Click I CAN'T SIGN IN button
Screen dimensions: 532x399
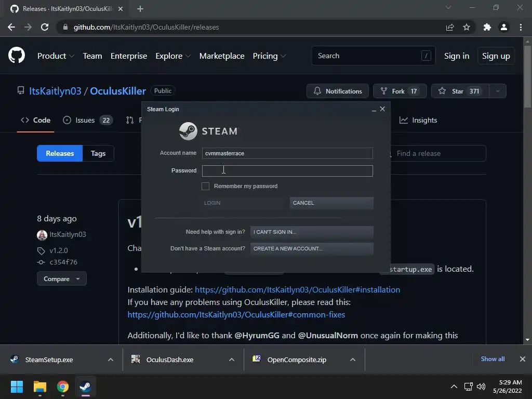[x=312, y=232]
